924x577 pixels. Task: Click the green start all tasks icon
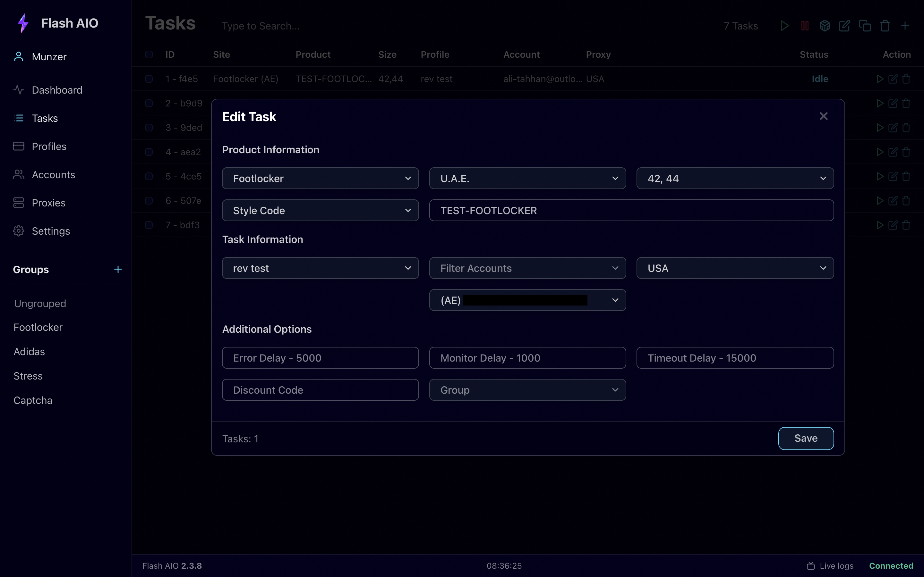click(785, 26)
